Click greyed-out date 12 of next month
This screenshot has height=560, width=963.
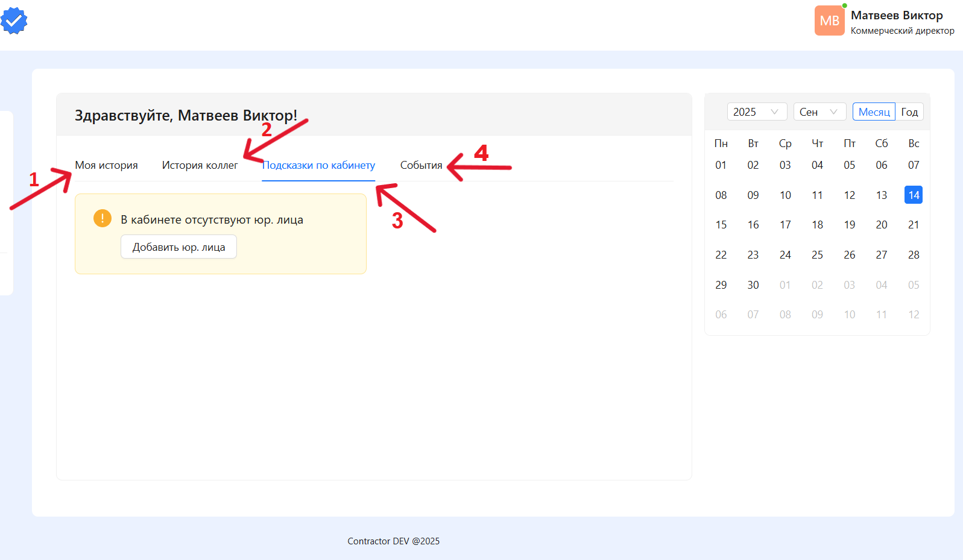(913, 315)
